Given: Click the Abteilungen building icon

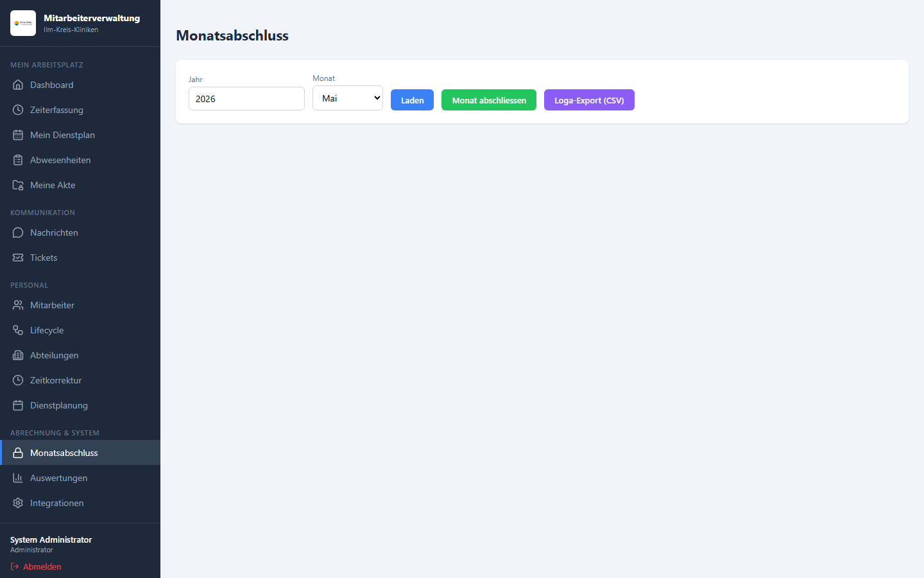Looking at the screenshot, I should pos(18,355).
